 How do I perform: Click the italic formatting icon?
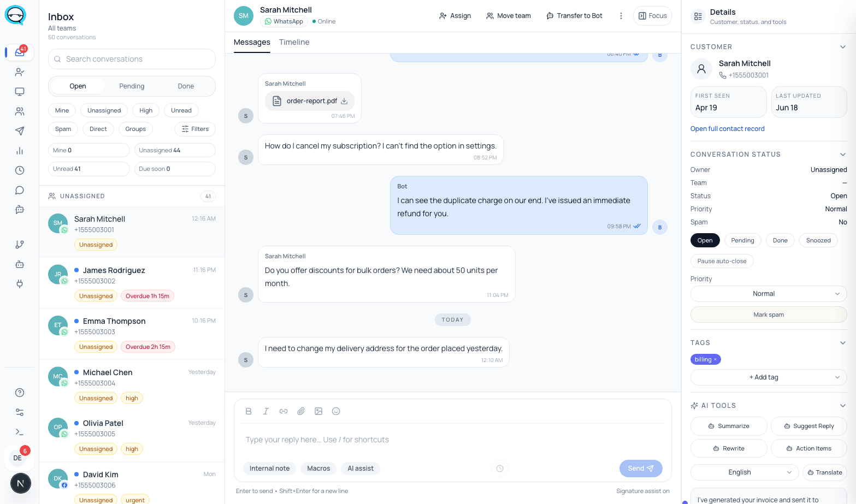(266, 411)
